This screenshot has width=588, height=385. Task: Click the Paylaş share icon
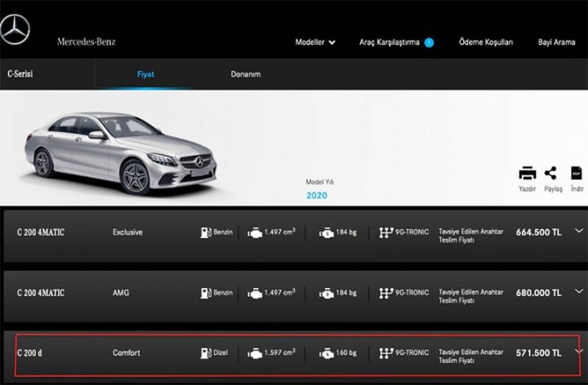click(550, 174)
